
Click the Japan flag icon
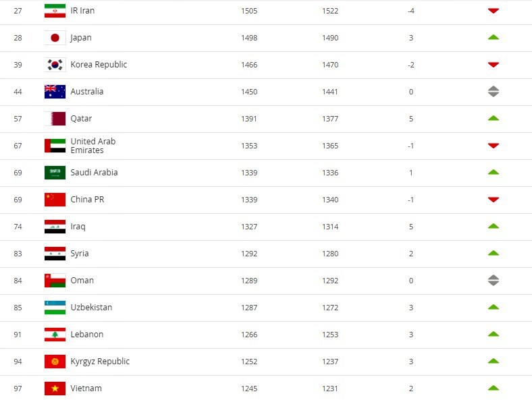tap(55, 38)
